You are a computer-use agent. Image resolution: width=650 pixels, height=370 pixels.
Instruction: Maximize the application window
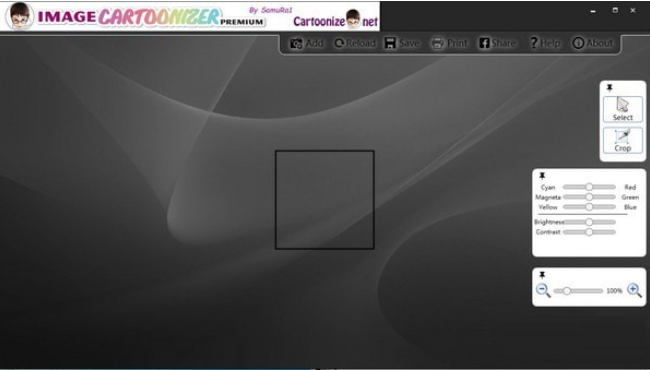[615, 10]
